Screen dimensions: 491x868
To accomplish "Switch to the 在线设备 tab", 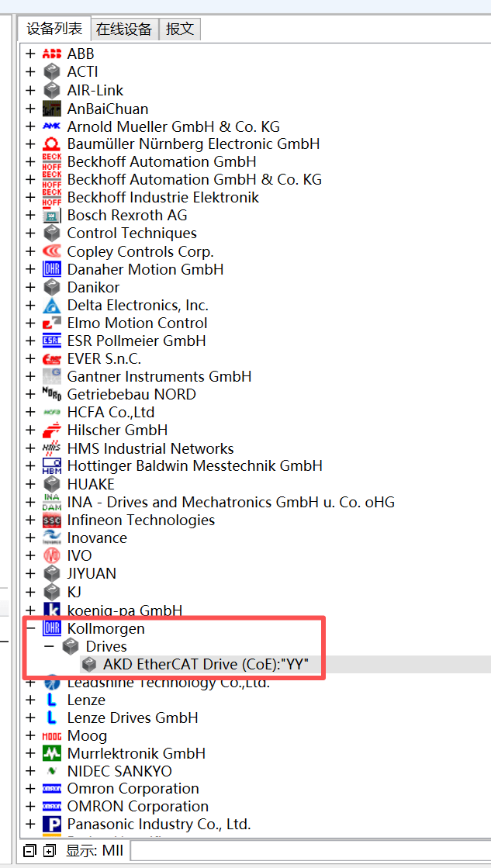I will pyautogui.click(x=125, y=29).
